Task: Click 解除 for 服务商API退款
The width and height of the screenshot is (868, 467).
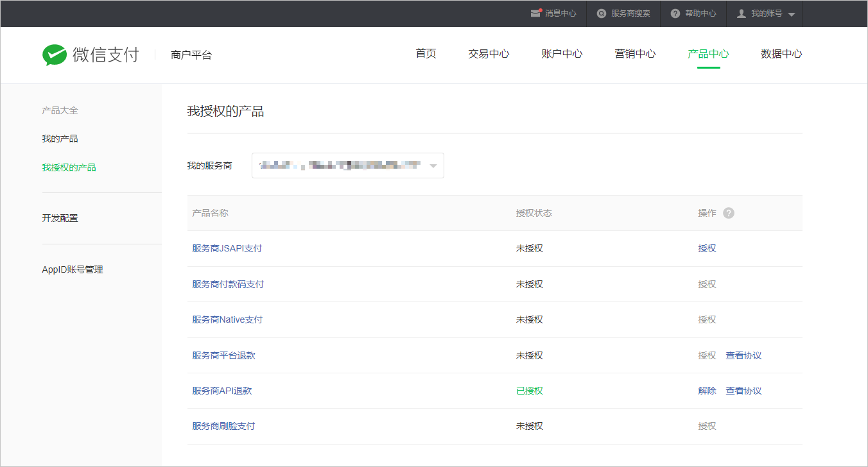Action: (707, 391)
